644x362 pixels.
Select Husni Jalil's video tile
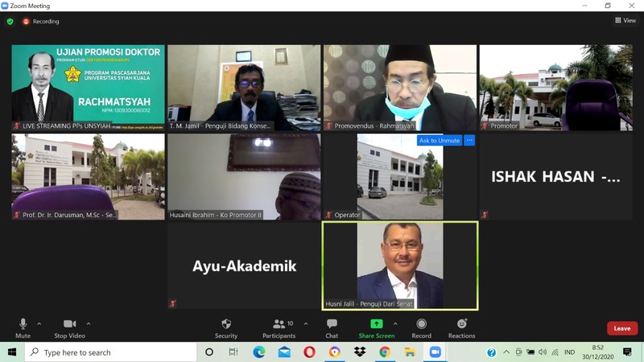(x=400, y=265)
